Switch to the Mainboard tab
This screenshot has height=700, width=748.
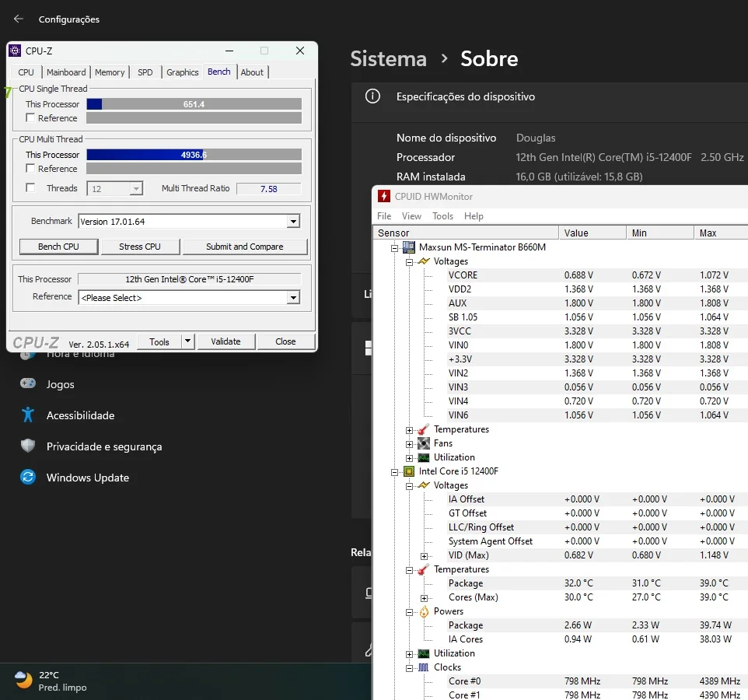[66, 72]
